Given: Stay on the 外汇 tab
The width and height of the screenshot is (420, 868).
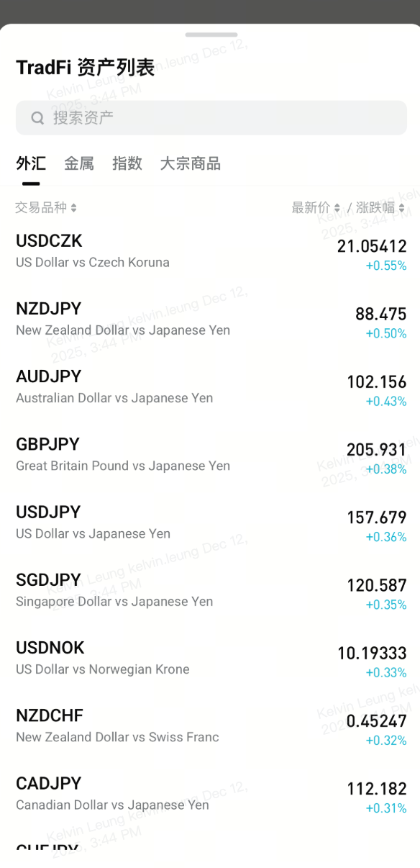Looking at the screenshot, I should (31, 163).
